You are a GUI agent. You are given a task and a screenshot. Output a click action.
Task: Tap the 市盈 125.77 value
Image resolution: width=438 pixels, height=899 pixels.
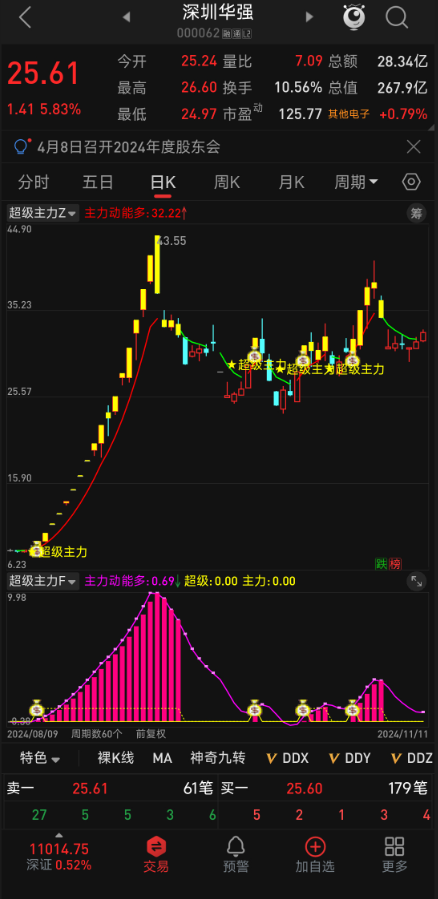[300, 114]
